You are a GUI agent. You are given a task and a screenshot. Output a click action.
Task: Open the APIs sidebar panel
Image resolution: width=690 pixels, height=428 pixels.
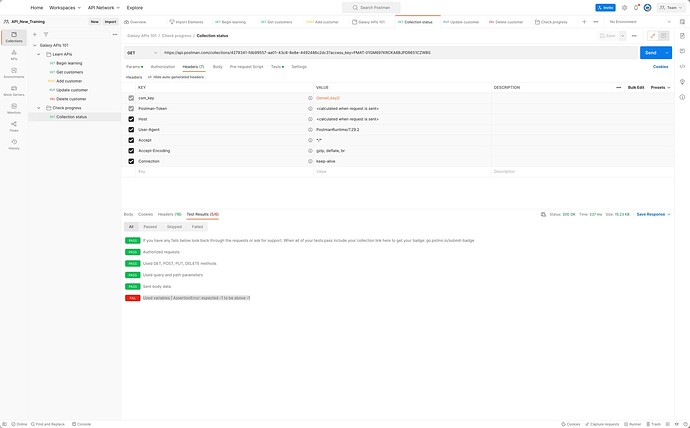click(14, 55)
